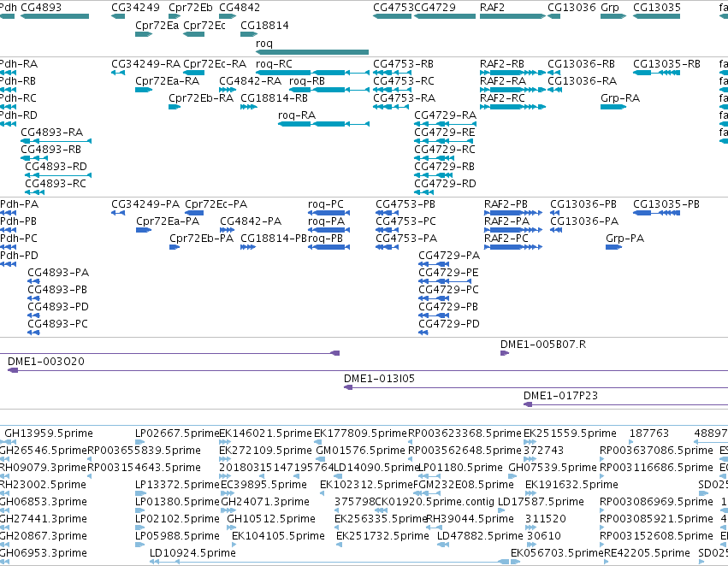Click EST GH24071.3prime
728x566 pixels.
click(265, 502)
